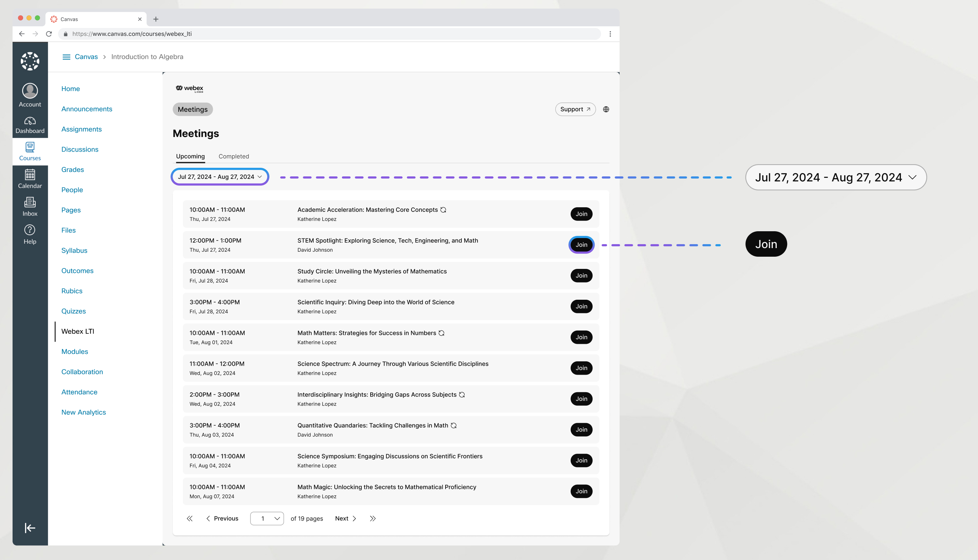Click the Support external link button

574,109
